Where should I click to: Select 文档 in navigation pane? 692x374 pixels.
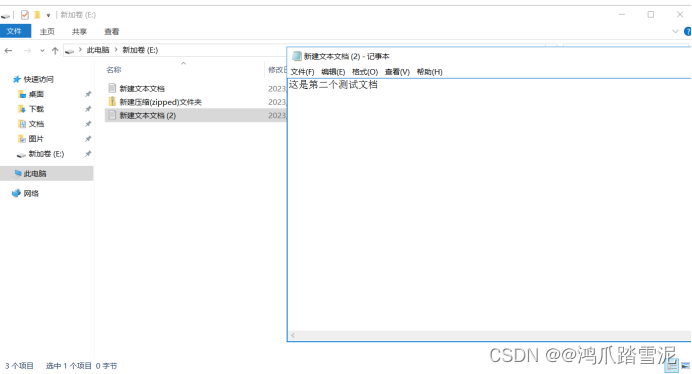tap(36, 124)
